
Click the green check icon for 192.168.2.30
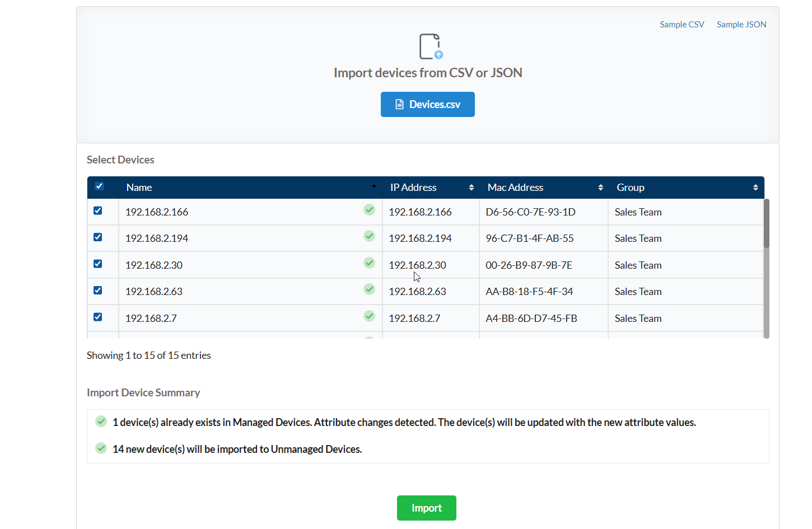pos(369,263)
